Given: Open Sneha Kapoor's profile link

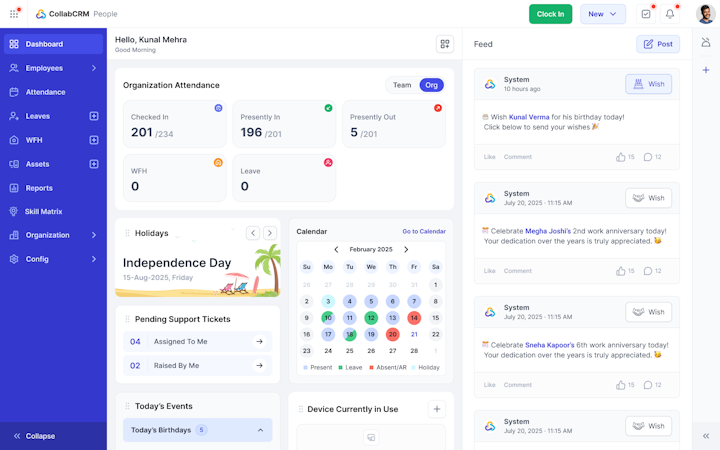Looking at the screenshot, I should click(x=550, y=345).
